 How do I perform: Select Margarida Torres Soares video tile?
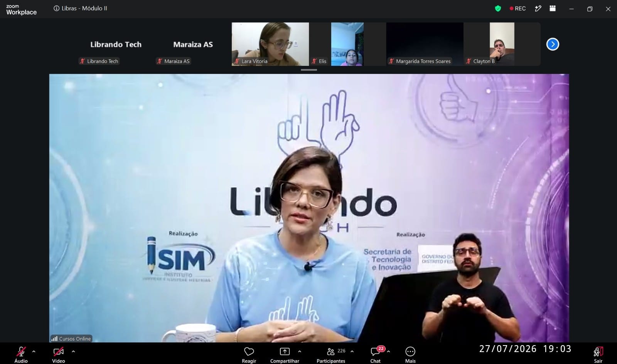[425, 44]
